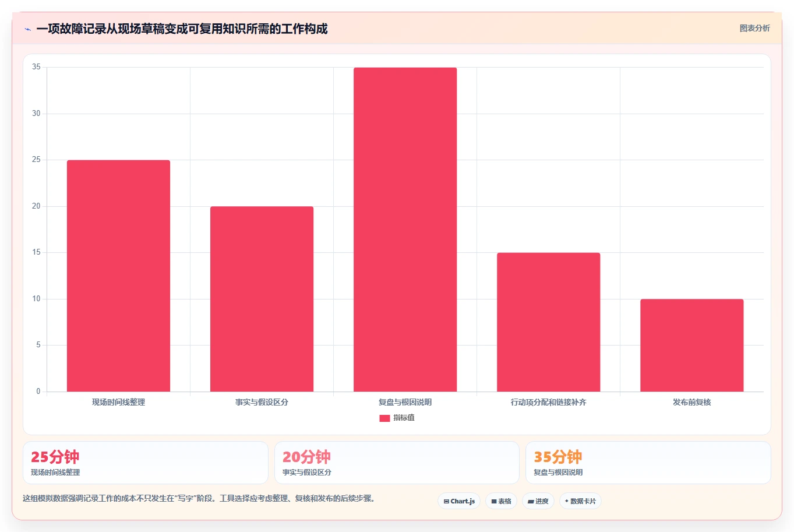This screenshot has width=794, height=532.
Task: Toggle the 指标值 legend color box
Action: point(384,418)
